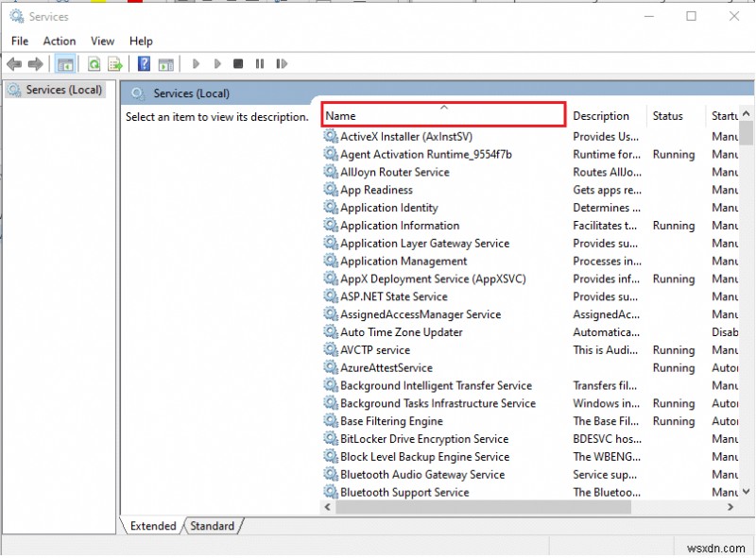The image size is (756, 558).
Task: Click the Forward arrow in toolbar
Action: tap(36, 64)
